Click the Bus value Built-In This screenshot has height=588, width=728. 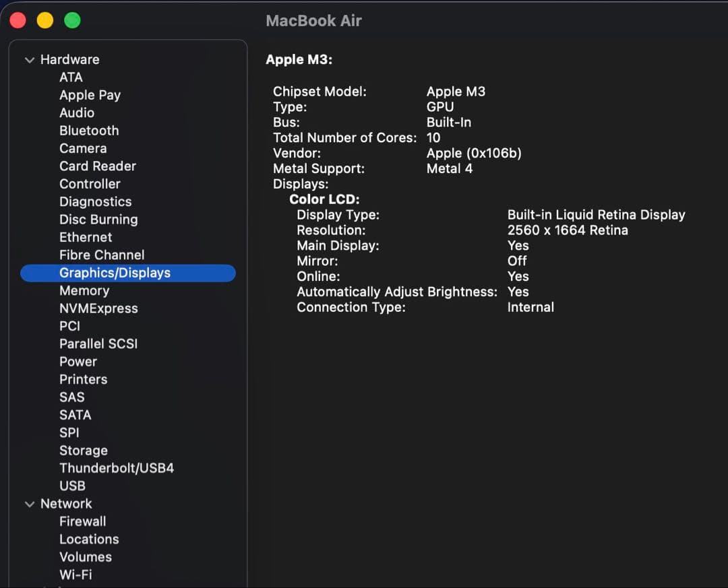pos(449,122)
